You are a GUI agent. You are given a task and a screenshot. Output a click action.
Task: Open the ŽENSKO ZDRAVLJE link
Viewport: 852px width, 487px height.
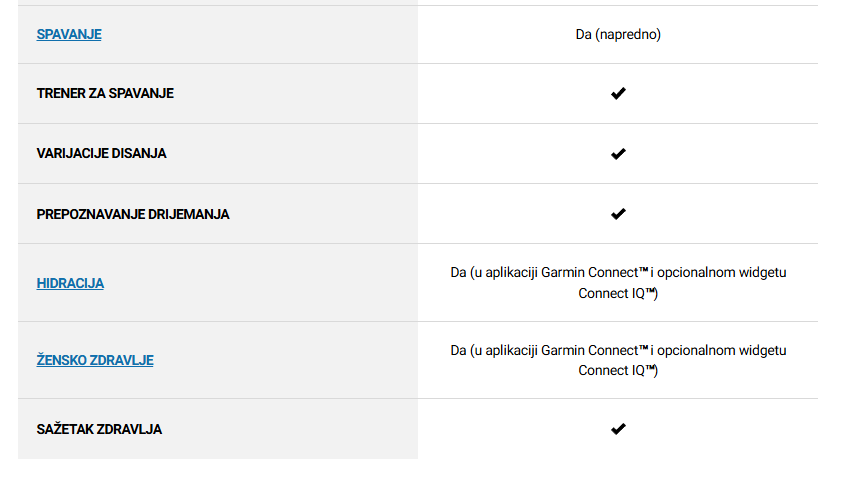95,360
